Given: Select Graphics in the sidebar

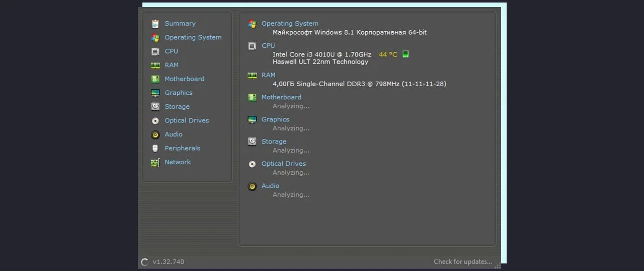Looking at the screenshot, I should (179, 93).
